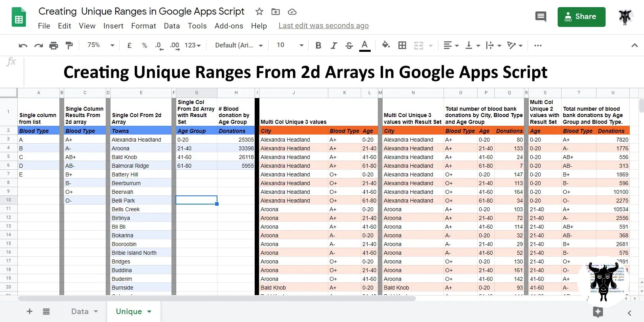This screenshot has width=644, height=322.
Task: Open the Format menu
Action: tap(143, 26)
